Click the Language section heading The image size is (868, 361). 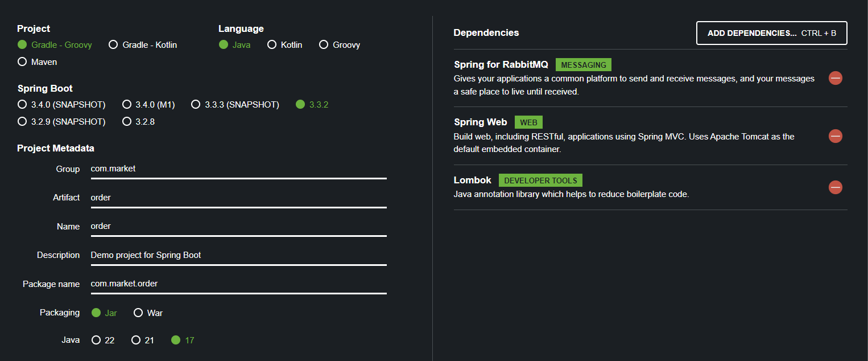[241, 28]
